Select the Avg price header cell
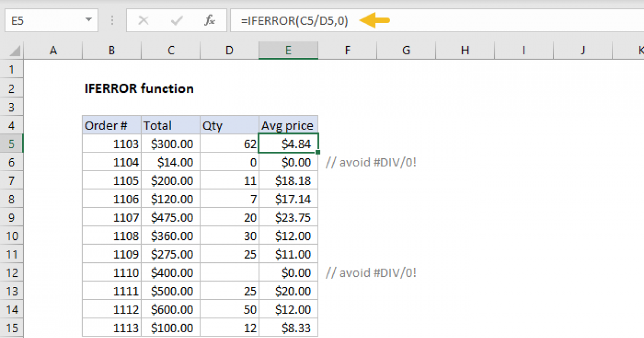The image size is (644, 338). coord(288,125)
